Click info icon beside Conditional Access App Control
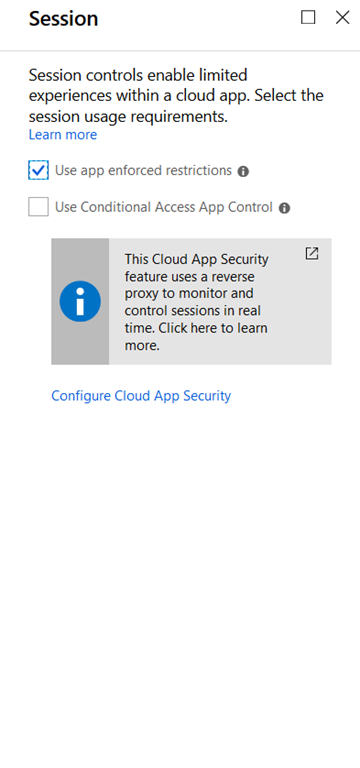Viewport: 360px width, 768px height. click(284, 208)
